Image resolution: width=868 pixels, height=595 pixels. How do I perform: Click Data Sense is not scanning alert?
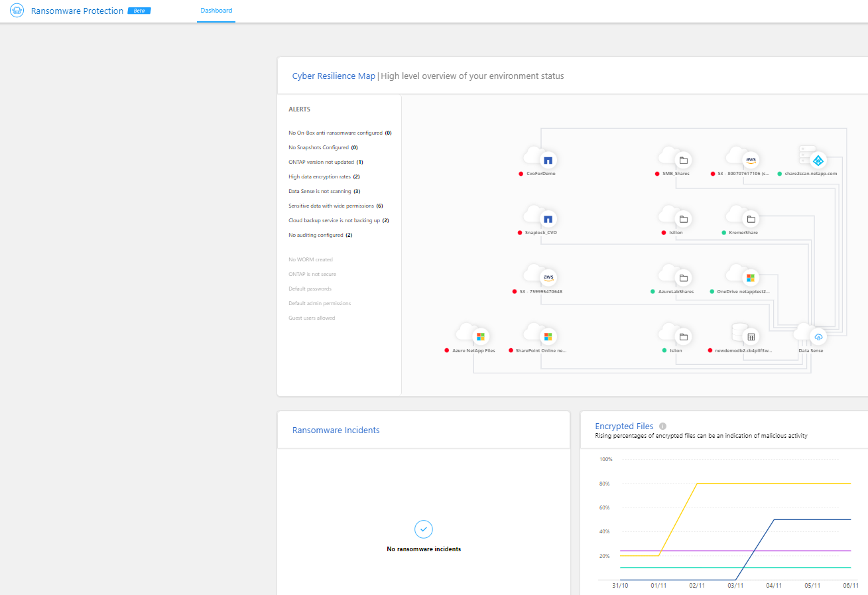coord(324,191)
